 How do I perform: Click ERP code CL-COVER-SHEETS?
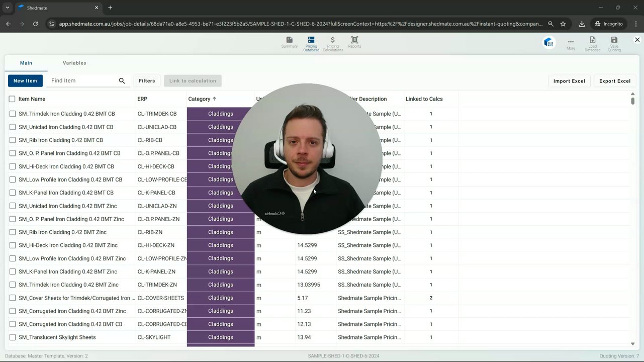coord(161,298)
